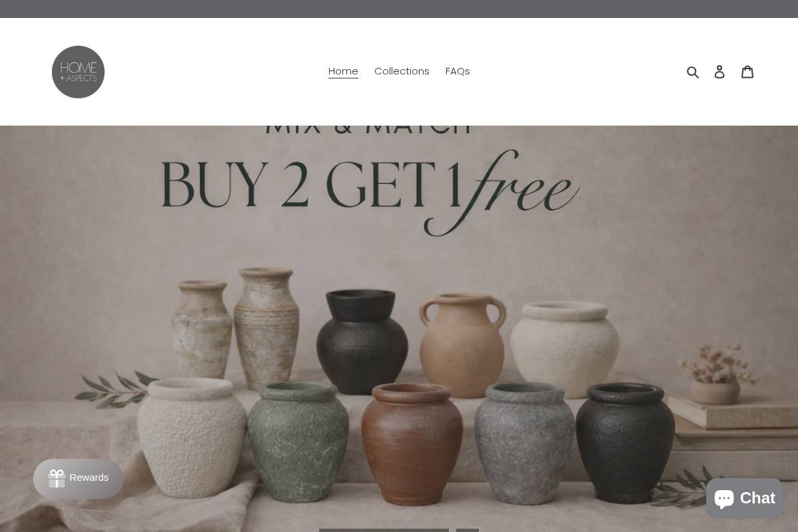Open the FAQs page link

tap(458, 71)
